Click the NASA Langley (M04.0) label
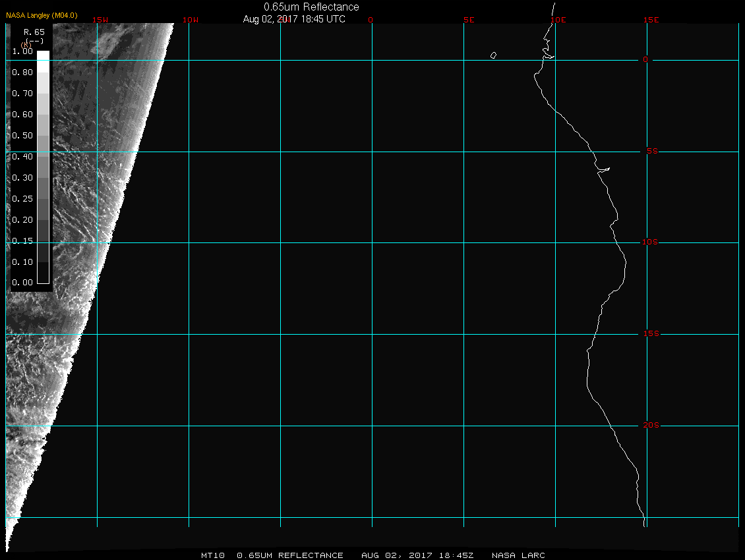This screenshot has width=745, height=560. 42,15
